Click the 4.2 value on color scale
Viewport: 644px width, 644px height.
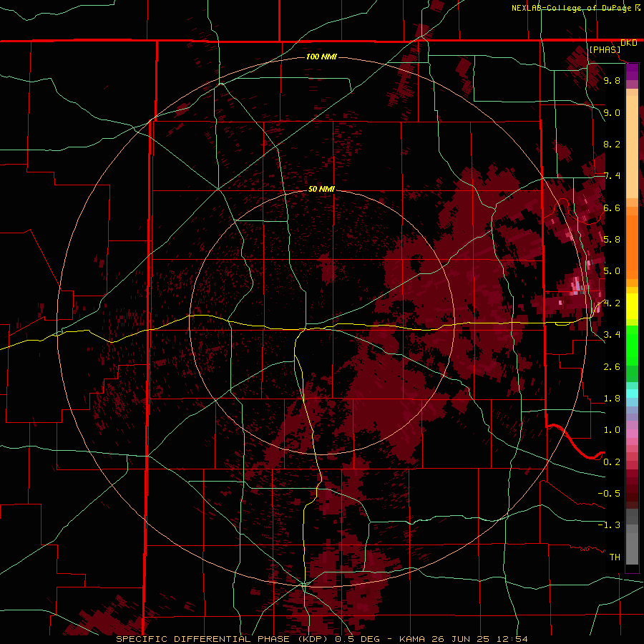click(612, 303)
